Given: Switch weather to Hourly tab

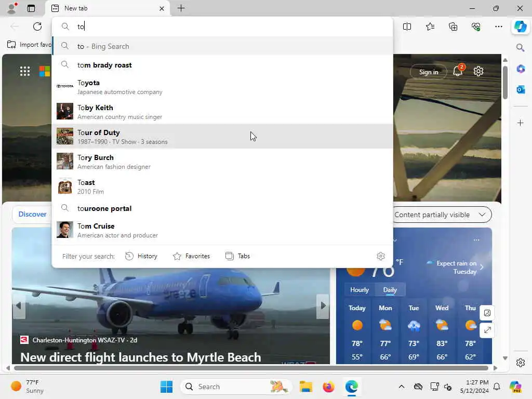Looking at the screenshot, I should click(x=360, y=290).
